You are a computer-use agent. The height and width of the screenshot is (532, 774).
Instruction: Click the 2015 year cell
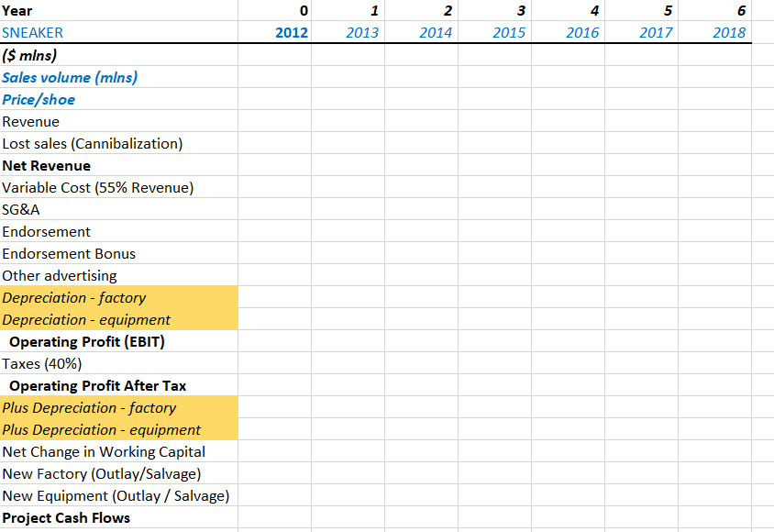(x=494, y=32)
